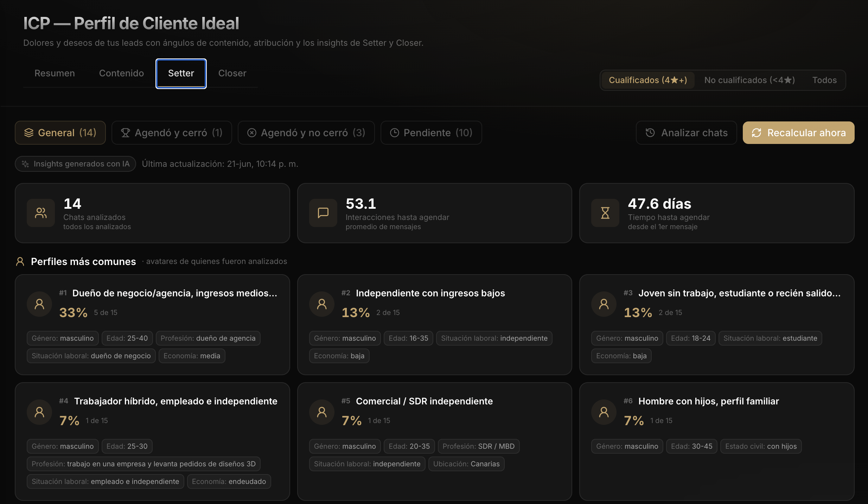This screenshot has width=868, height=504.
Task: Click the 'ICP — Perfil de Cliente Ideal' title
Action: pyautogui.click(x=131, y=23)
